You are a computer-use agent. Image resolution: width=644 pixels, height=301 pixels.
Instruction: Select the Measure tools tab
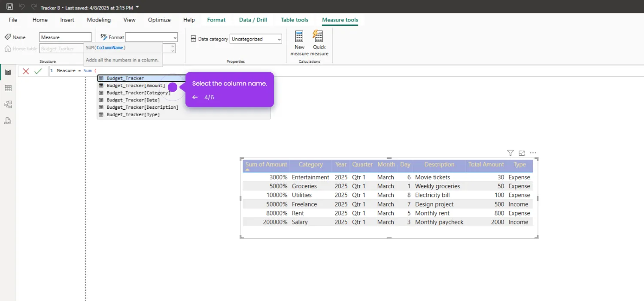point(340,20)
